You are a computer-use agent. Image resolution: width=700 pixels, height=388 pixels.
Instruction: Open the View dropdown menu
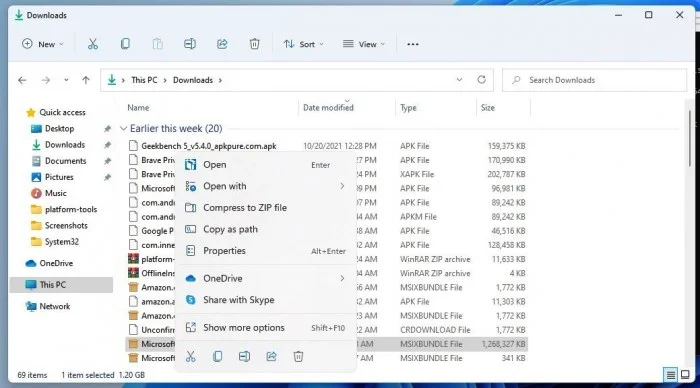363,44
